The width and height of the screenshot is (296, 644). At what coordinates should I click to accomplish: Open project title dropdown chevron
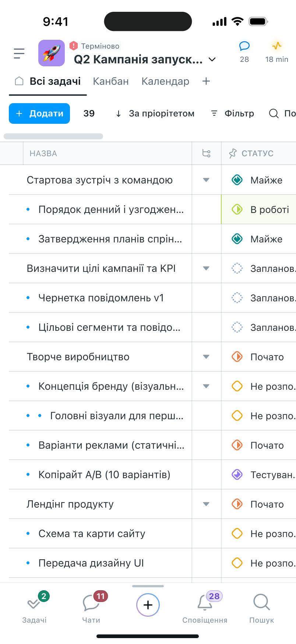coord(212,59)
